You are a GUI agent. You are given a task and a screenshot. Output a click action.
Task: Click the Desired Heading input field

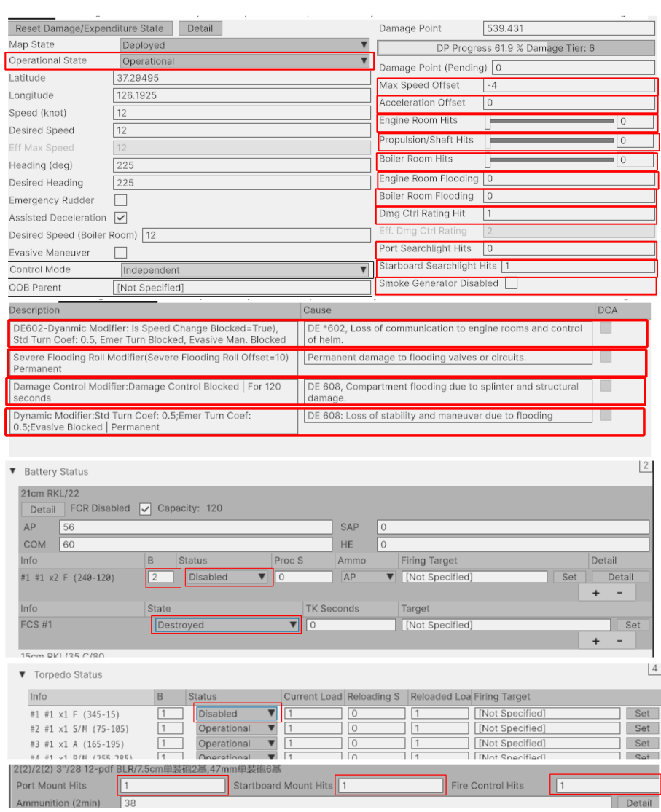(241, 183)
